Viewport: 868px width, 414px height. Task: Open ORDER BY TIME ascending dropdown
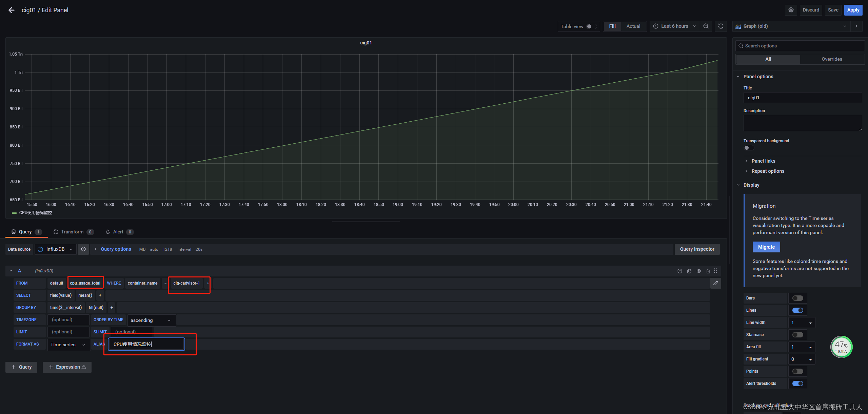tap(151, 320)
